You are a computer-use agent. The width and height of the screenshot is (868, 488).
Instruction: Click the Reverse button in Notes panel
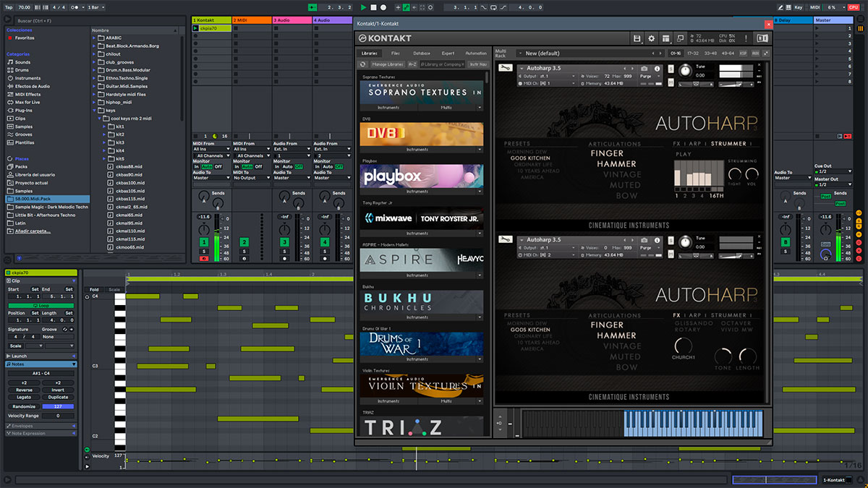tap(24, 390)
